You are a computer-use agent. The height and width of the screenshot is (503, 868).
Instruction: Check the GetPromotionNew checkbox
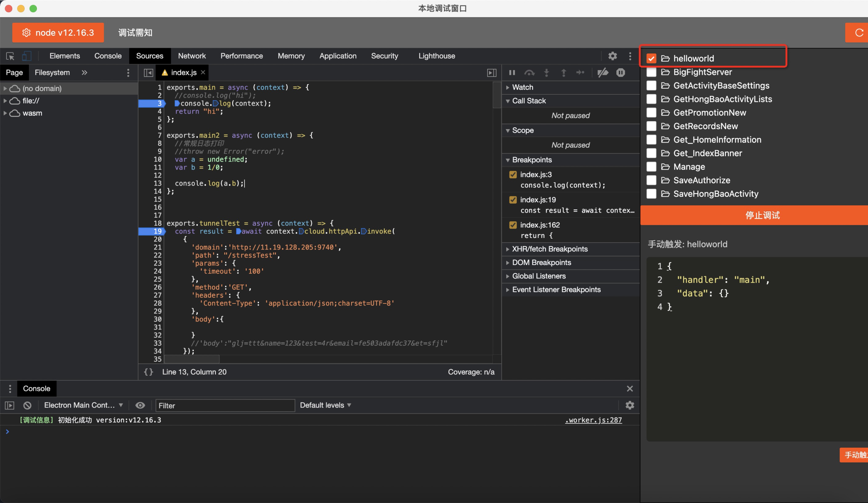(x=651, y=113)
